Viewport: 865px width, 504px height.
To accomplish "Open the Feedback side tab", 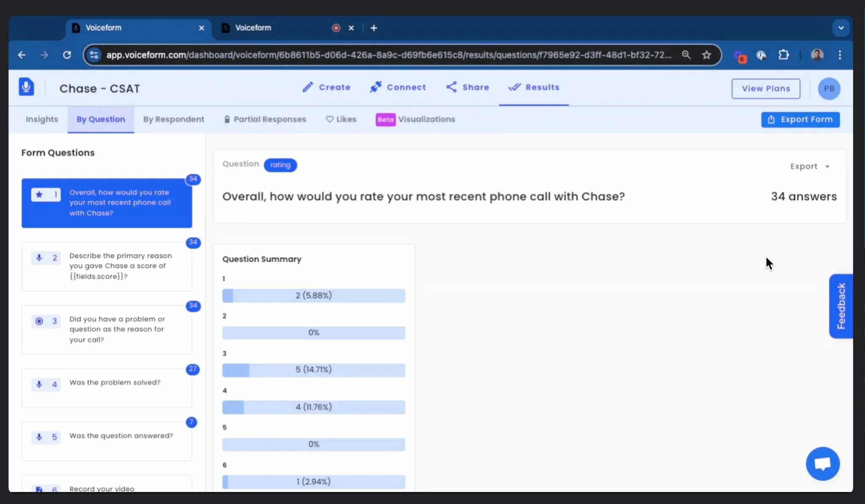I will [841, 306].
